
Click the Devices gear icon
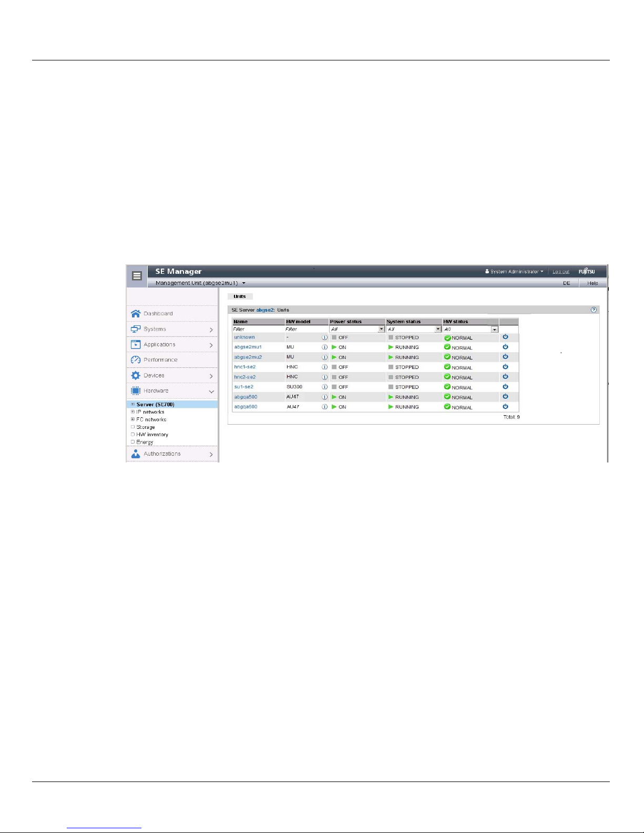tap(136, 375)
